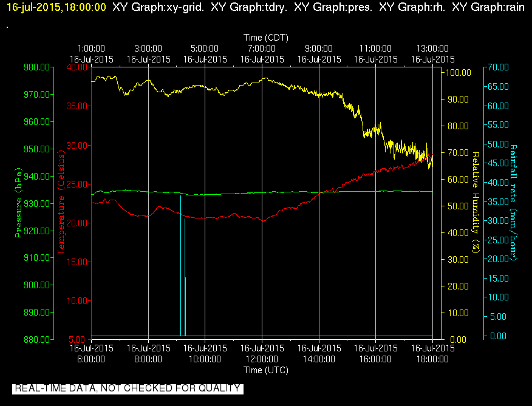The image size is (532, 406).
Task: Click the 9:00:00 CDT top tick label
Action: (x=319, y=49)
